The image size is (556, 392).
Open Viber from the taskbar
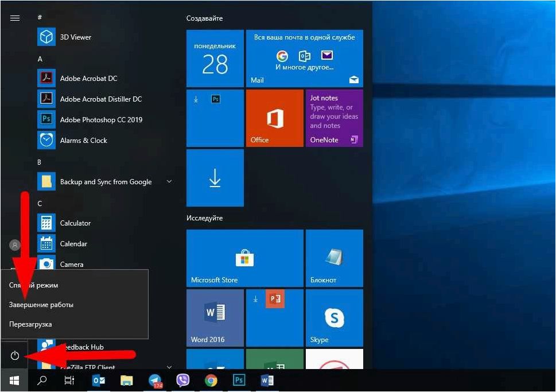click(x=182, y=381)
